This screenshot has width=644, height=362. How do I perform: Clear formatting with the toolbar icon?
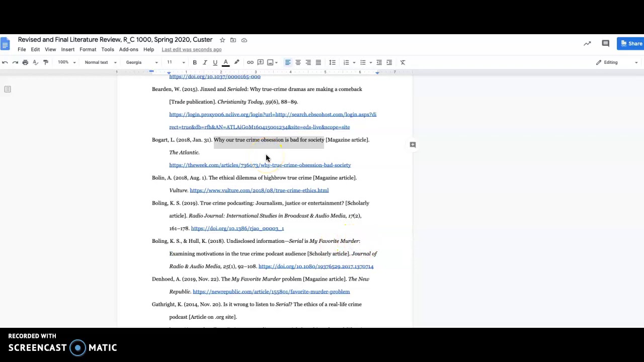click(403, 62)
